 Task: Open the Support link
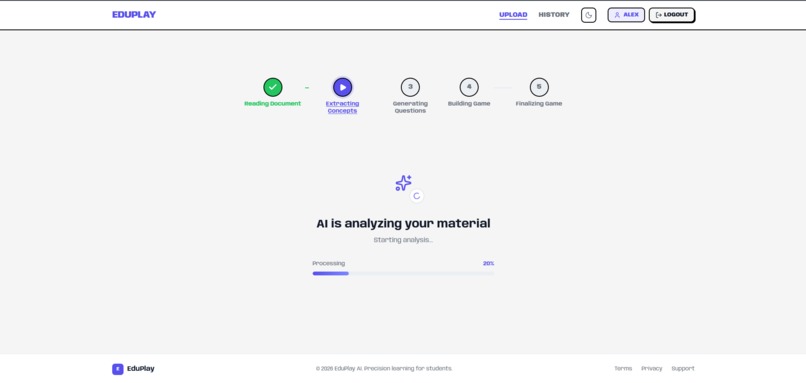pos(683,369)
